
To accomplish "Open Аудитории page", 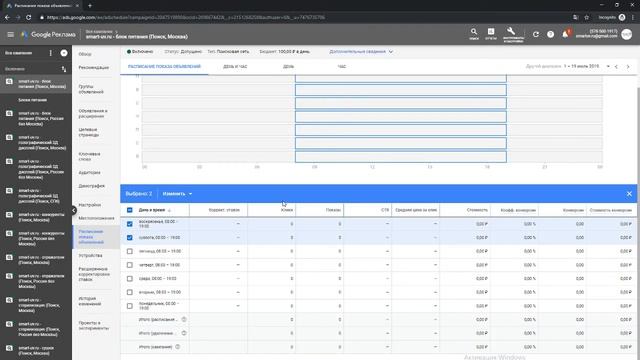I will tap(89, 173).
